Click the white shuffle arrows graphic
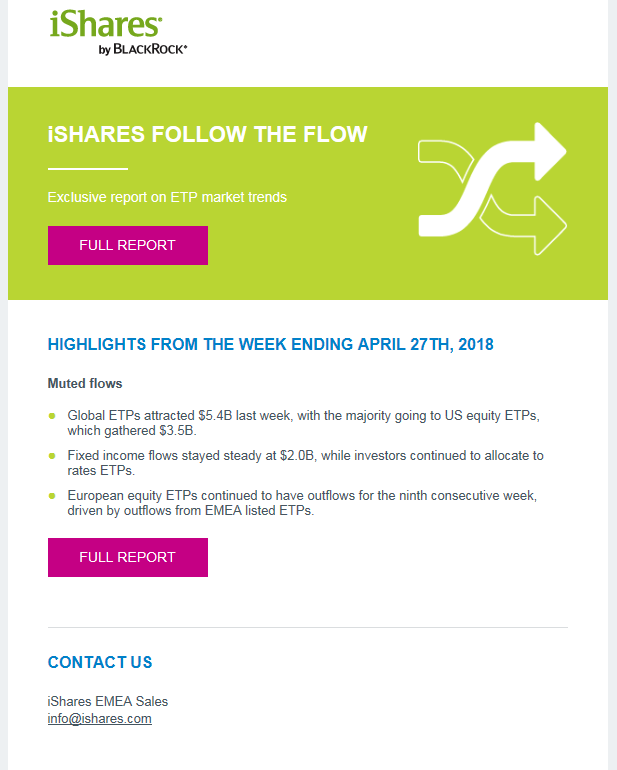Viewport: 617px width, 770px height. [x=492, y=189]
